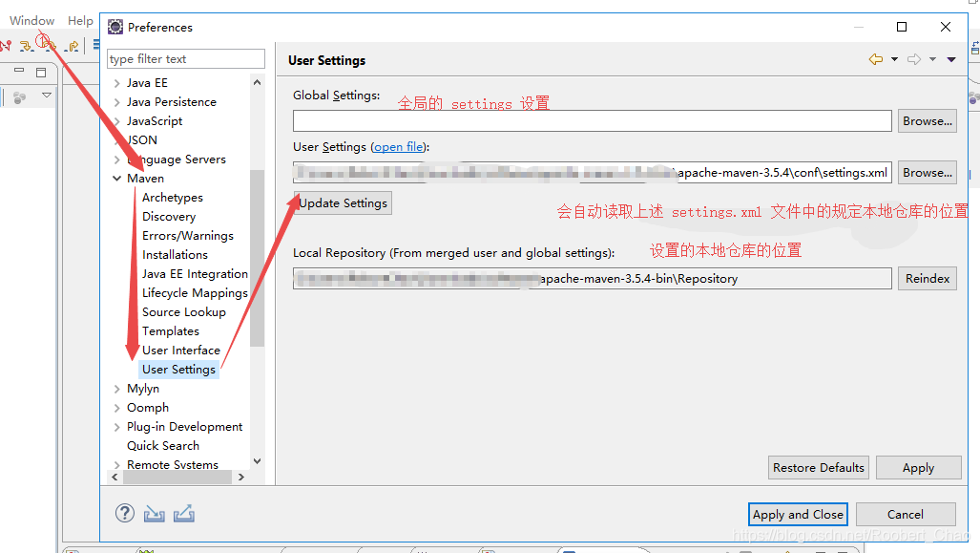Click the type filter text field
The width and height of the screenshot is (980, 553).
tap(186, 59)
